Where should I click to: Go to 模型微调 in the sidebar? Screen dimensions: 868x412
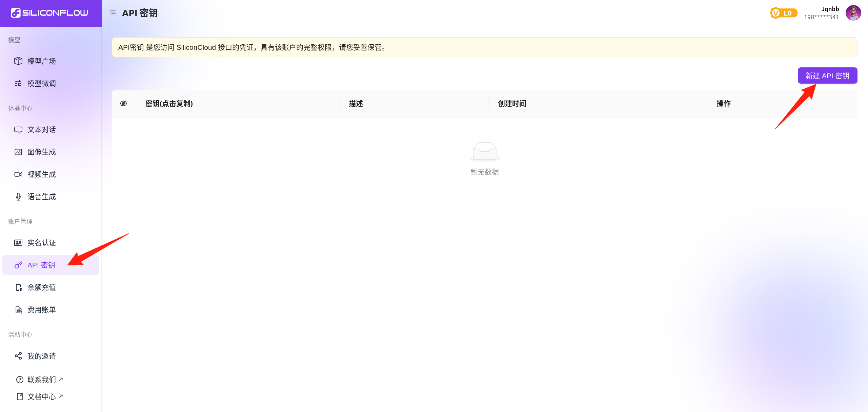(41, 83)
